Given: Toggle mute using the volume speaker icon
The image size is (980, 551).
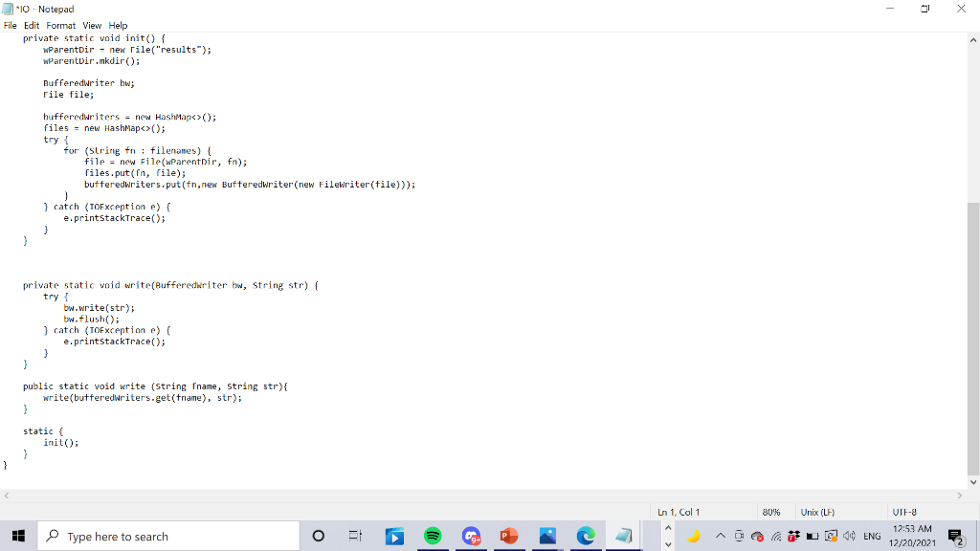Looking at the screenshot, I should click(x=850, y=536).
